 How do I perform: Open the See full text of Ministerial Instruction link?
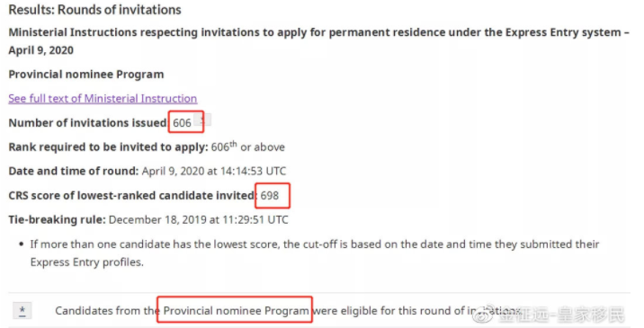coord(103,99)
